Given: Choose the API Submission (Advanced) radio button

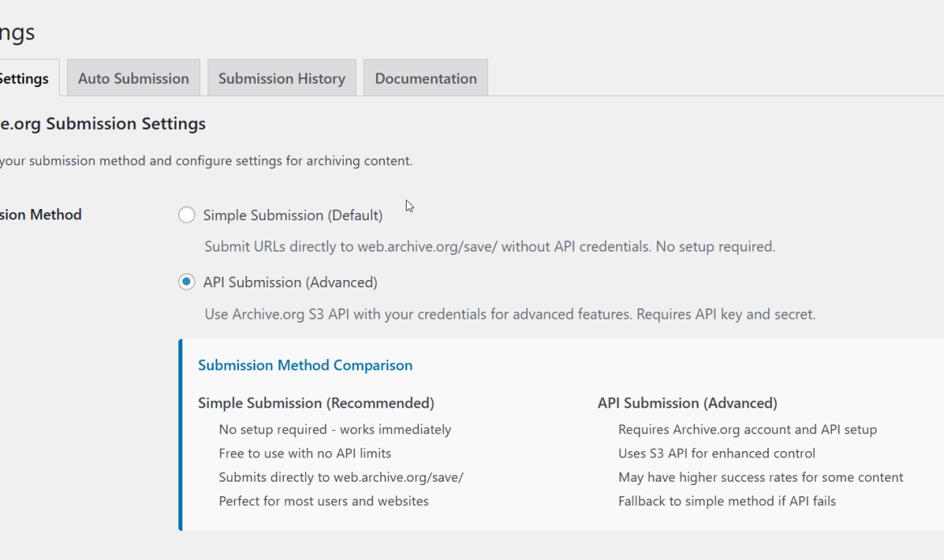Looking at the screenshot, I should click(187, 282).
